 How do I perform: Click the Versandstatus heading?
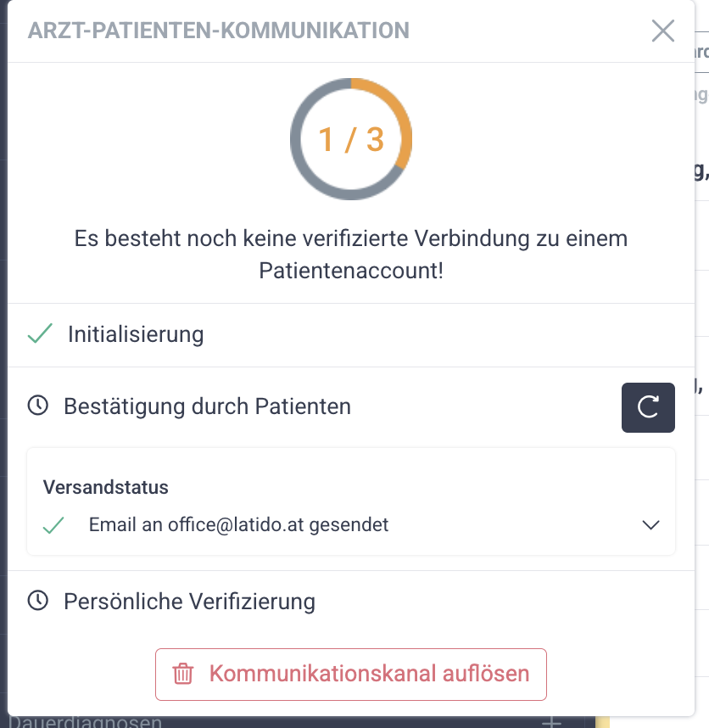(x=106, y=488)
